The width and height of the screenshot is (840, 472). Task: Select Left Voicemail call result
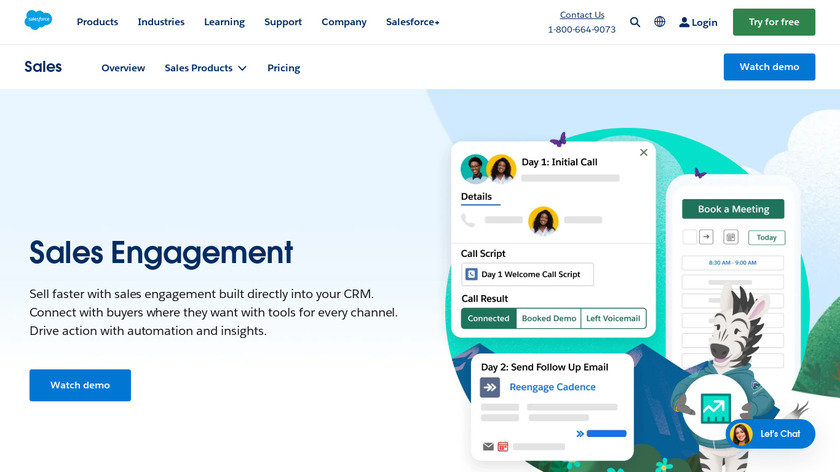[x=613, y=318]
